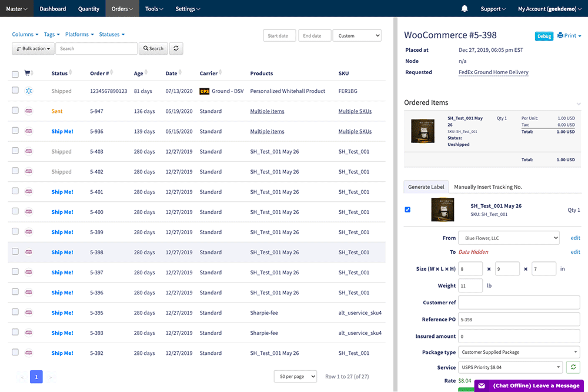Image resolution: width=588 pixels, height=392 pixels.
Task: Click the Debug button
Action: coord(544,35)
